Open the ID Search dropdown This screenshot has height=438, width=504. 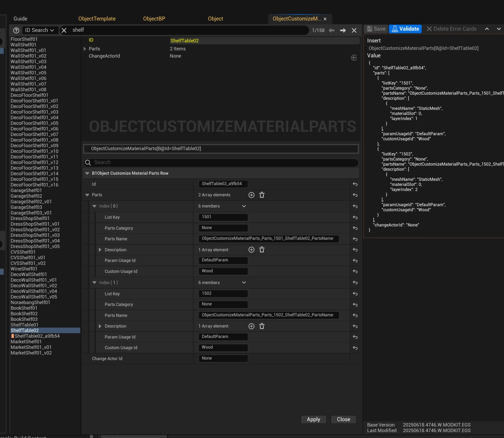pyautogui.click(x=40, y=30)
